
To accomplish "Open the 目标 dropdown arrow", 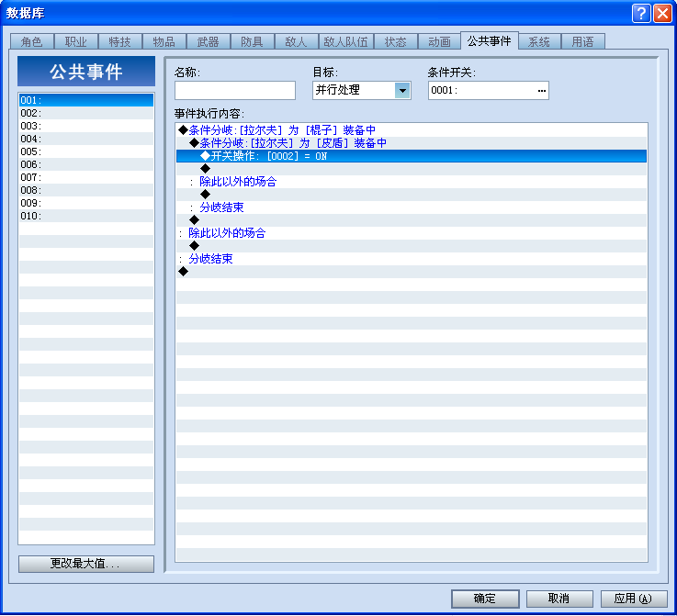I will tap(402, 91).
